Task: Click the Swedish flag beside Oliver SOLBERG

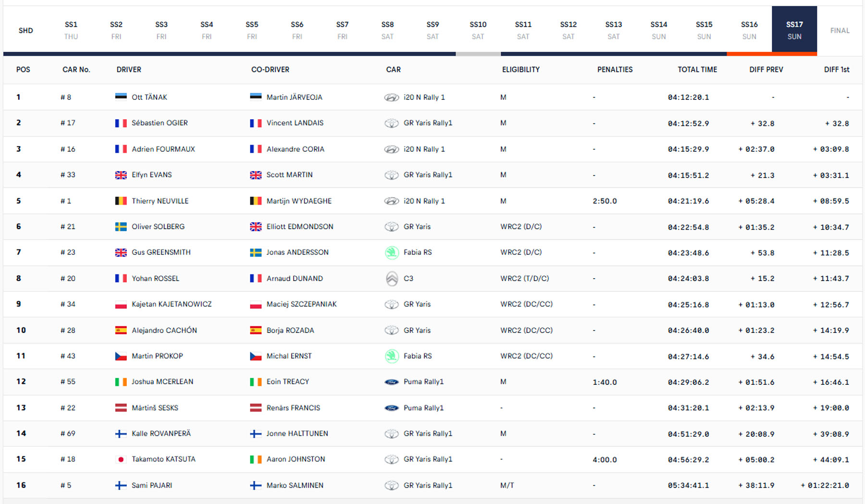Action: pyautogui.click(x=121, y=227)
